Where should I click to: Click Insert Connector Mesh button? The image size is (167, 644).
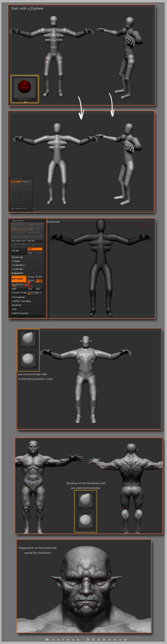21,203
